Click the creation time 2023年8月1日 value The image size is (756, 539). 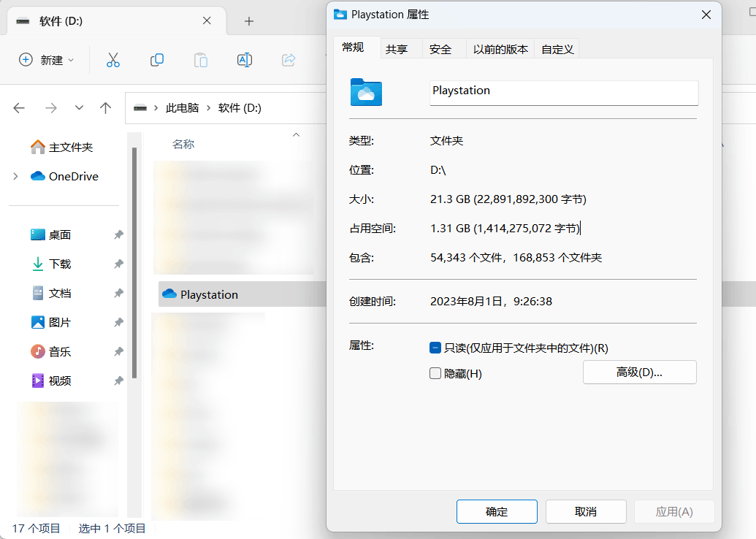491,302
